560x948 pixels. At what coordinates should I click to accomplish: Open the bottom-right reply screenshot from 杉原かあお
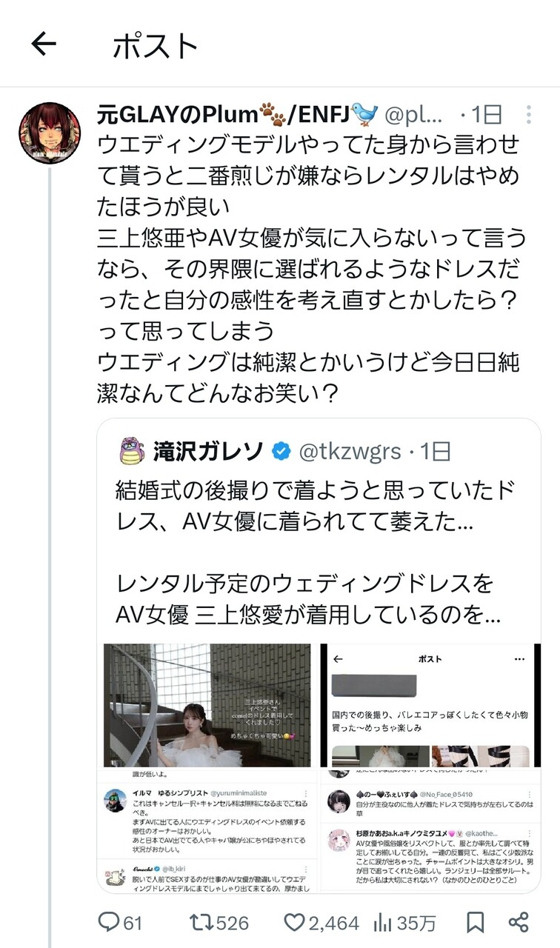coord(427,831)
